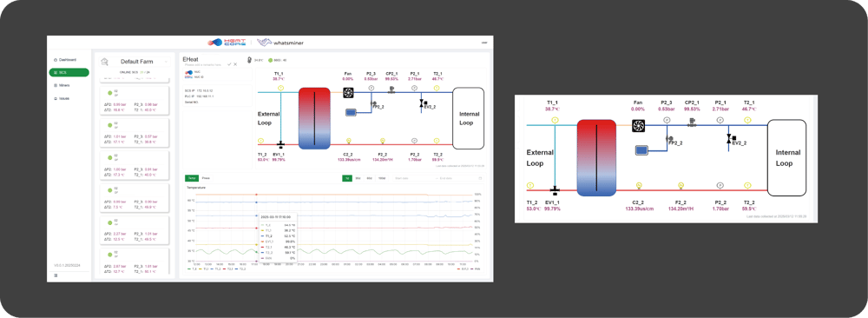Select the 60d time range button
The width and height of the screenshot is (868, 318).
pos(369,178)
